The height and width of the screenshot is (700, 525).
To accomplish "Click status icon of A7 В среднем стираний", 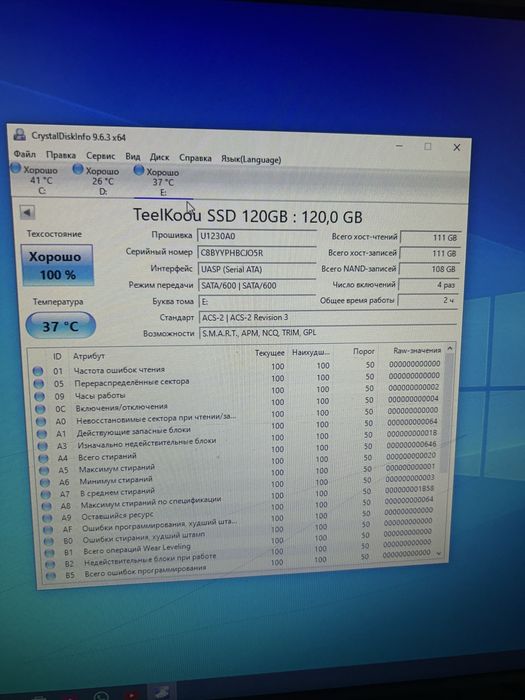I will pos(46,494).
